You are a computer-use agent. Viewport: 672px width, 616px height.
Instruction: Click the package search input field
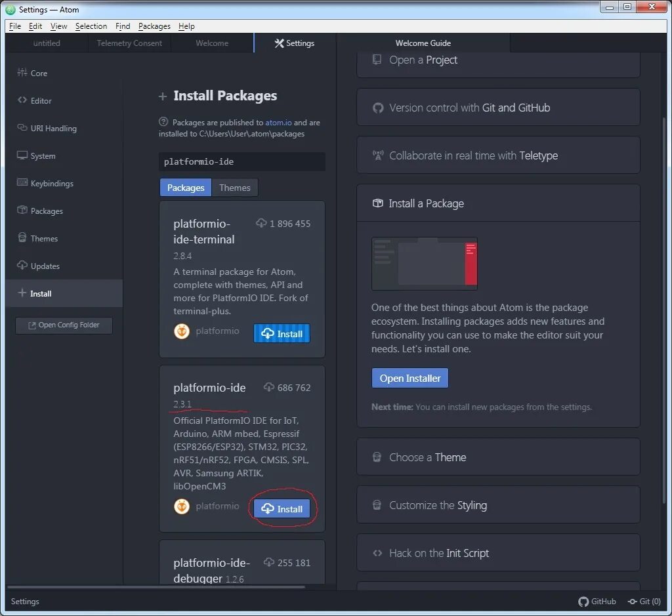click(241, 161)
